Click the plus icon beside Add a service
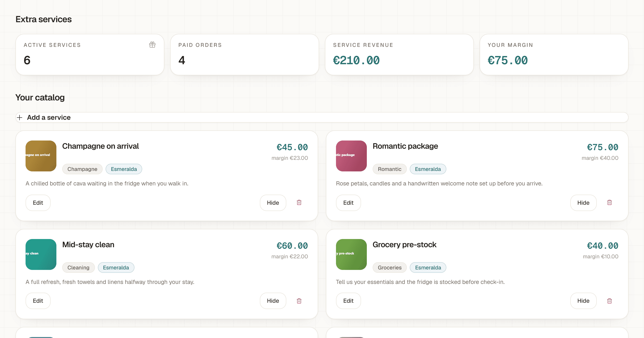This screenshot has width=644, height=338. pyautogui.click(x=20, y=117)
